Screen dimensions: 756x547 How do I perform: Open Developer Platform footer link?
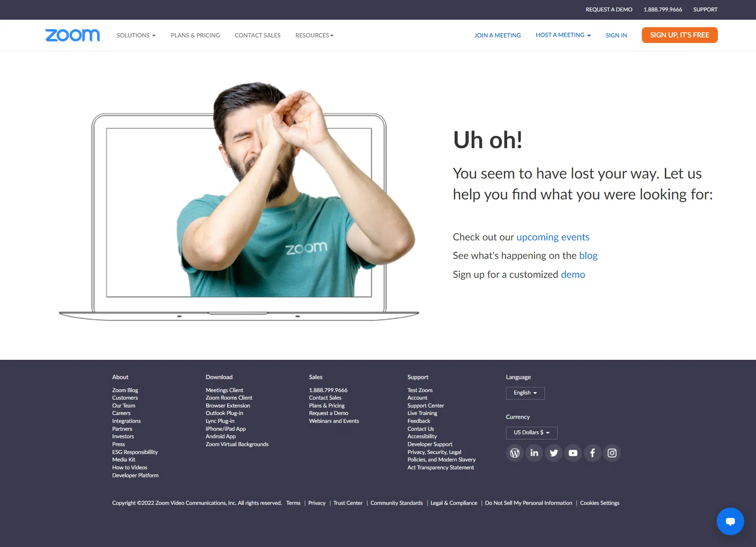pyautogui.click(x=135, y=475)
